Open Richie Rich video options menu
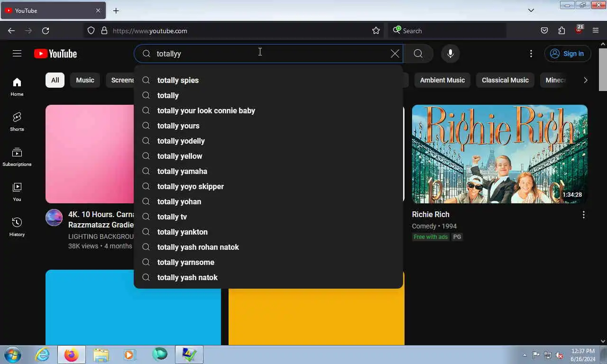The height and width of the screenshot is (364, 607). [583, 215]
